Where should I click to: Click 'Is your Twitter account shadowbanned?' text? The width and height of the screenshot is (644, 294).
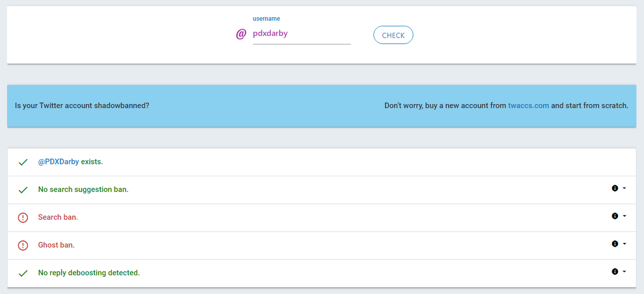tap(82, 105)
